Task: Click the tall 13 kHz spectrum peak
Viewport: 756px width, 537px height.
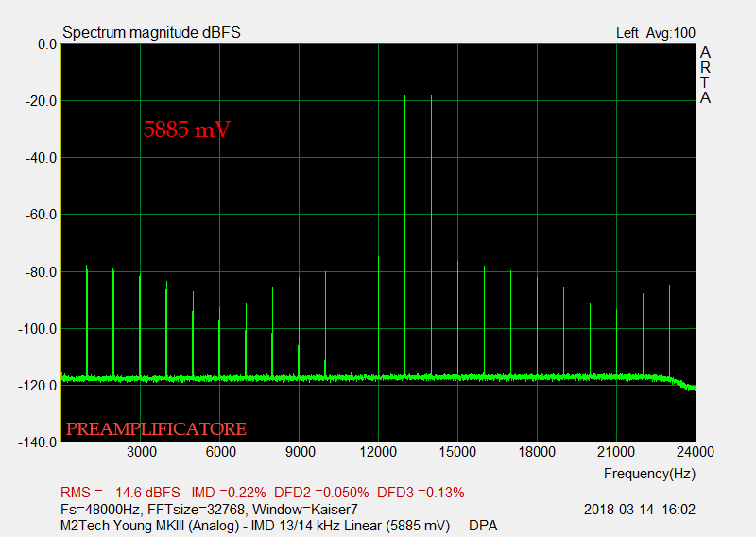Action: point(405,235)
